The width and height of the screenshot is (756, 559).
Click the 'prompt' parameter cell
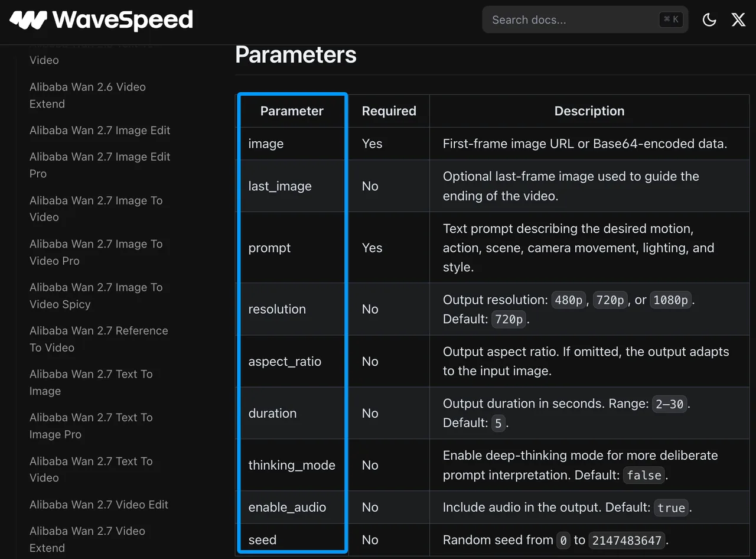(292, 248)
